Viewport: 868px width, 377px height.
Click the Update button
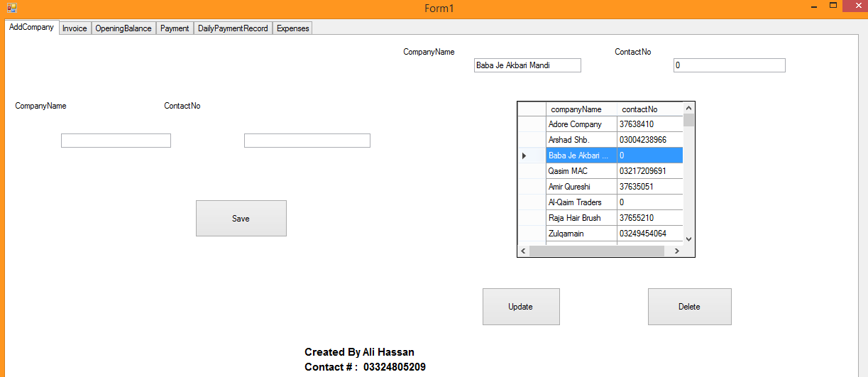521,307
